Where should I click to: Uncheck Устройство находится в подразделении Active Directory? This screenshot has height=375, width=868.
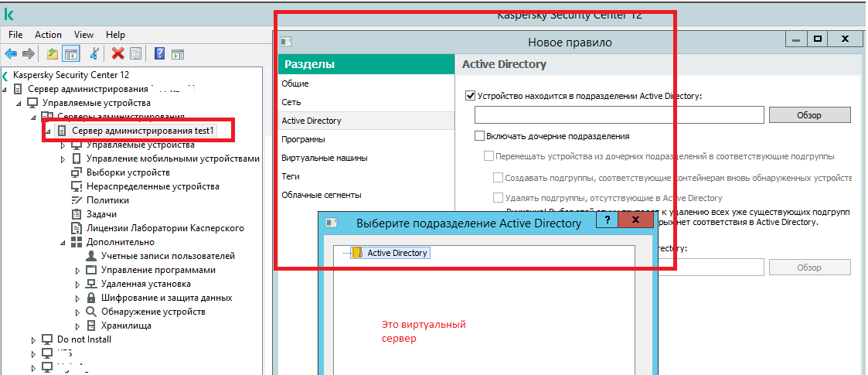point(471,96)
